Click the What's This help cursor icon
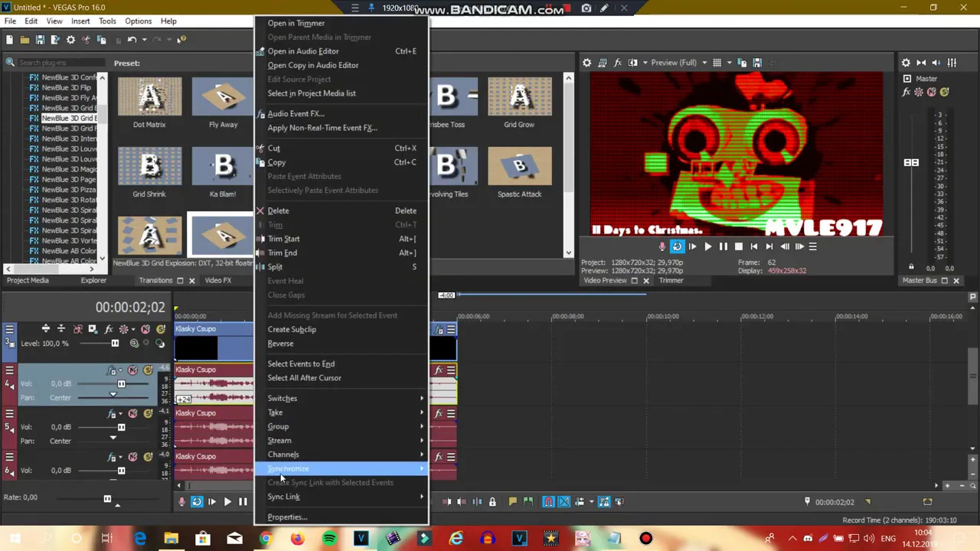980x551 pixels. tap(181, 40)
